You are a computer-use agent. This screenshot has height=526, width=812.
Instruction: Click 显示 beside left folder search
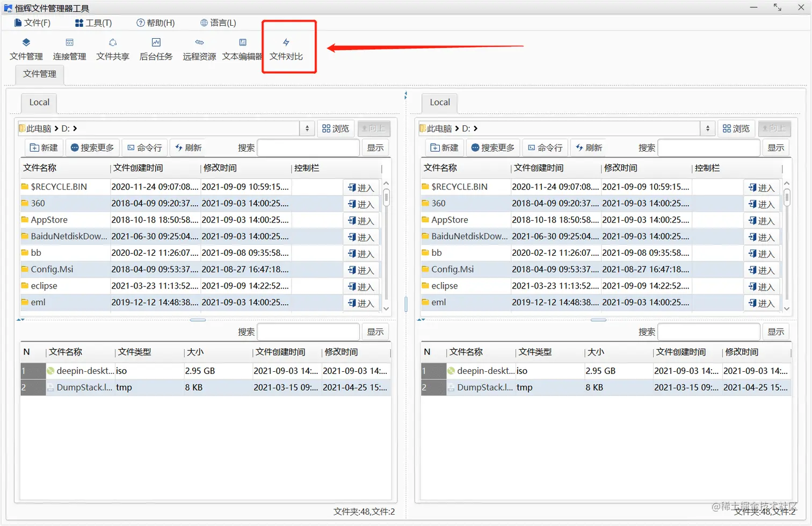375,148
